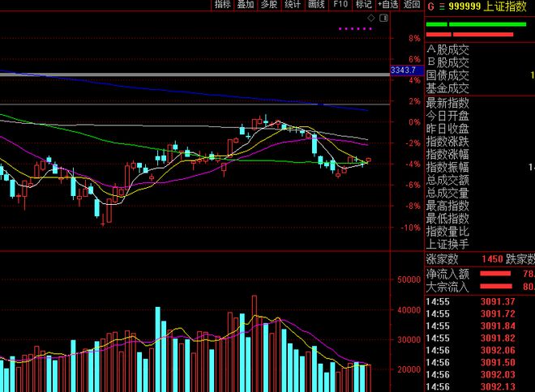Viewport: 535px width, 392px height.
Task: Click the 总成交量 row in panel
Action: 447,193
